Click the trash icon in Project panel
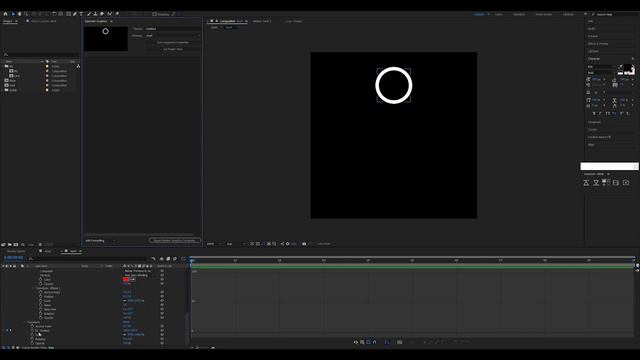640x360 pixels. click(x=40, y=244)
